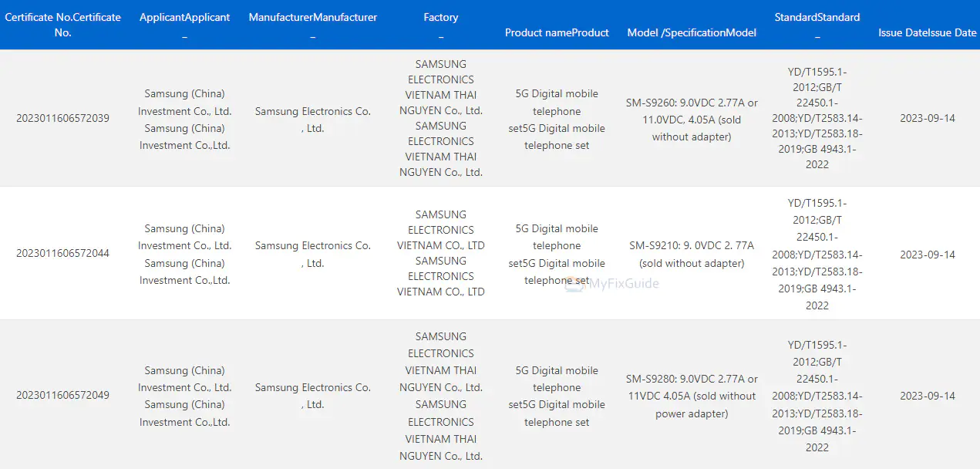This screenshot has width=980, height=469.
Task: Click standard cell in the SM-S9260 row
Action: click(817, 118)
